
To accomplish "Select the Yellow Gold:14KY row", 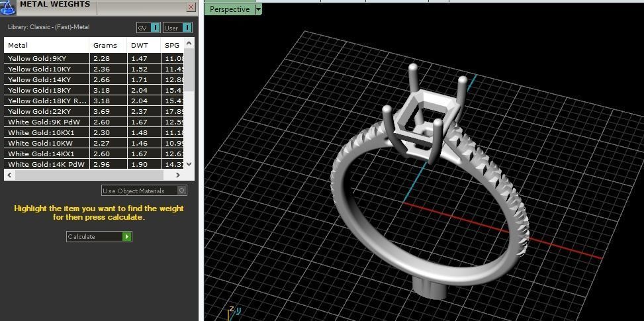I will tap(94, 79).
